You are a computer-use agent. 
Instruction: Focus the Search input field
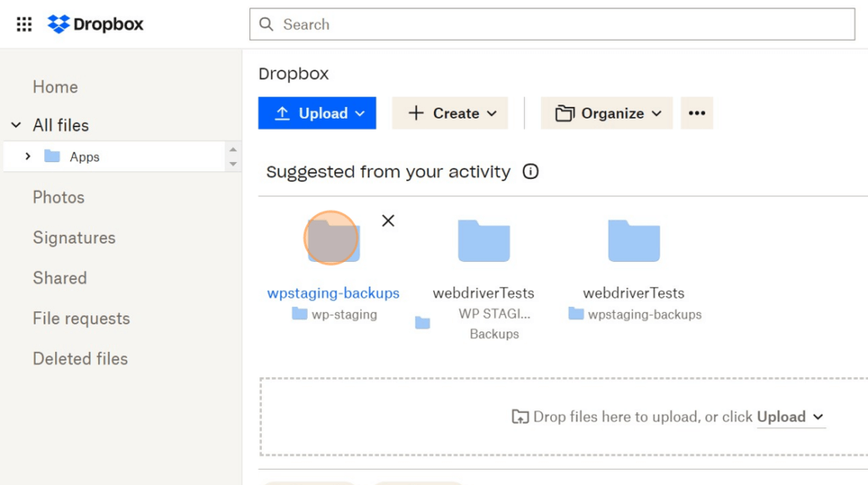coord(552,25)
